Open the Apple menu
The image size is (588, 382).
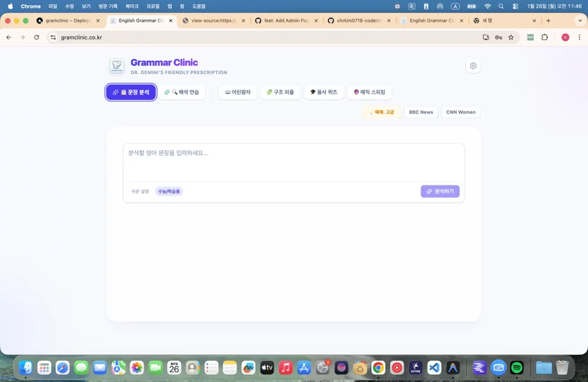click(x=10, y=6)
